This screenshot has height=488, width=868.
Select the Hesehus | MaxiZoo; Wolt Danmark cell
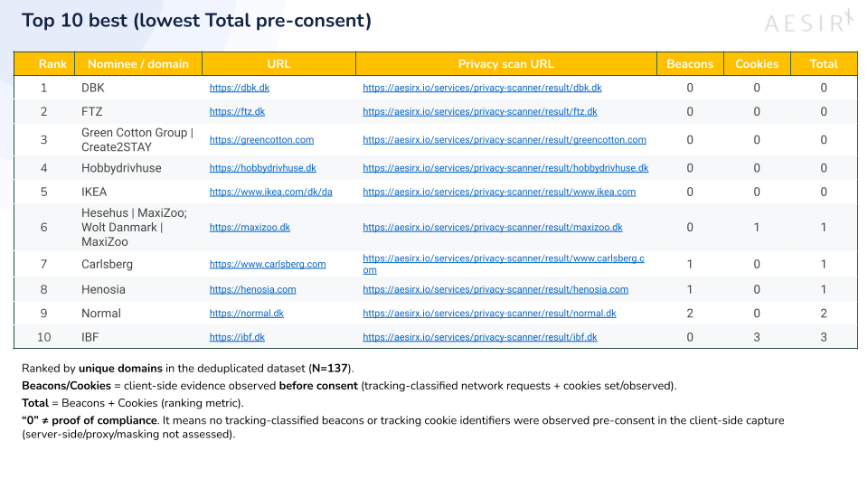(x=138, y=228)
